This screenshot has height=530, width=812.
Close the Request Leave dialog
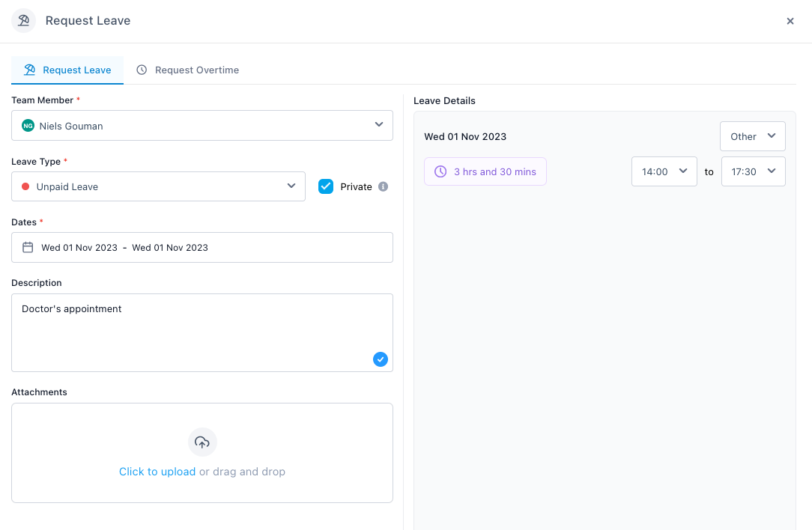pyautogui.click(x=790, y=21)
